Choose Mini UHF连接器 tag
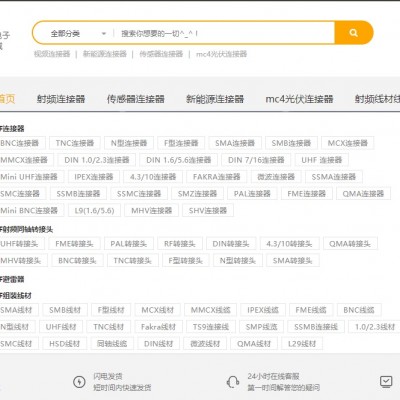The image size is (400, 400). tap(32, 177)
